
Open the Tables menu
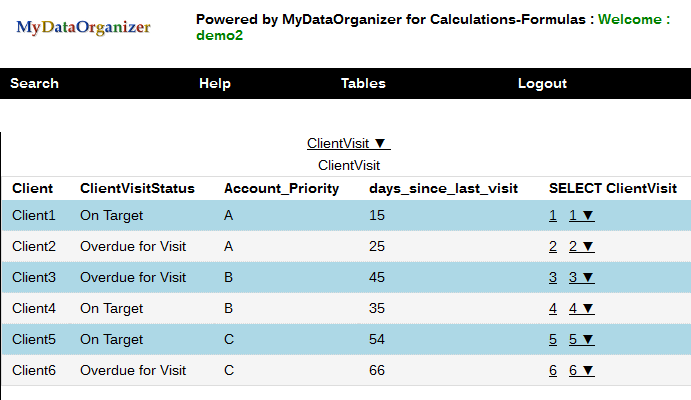coord(363,84)
